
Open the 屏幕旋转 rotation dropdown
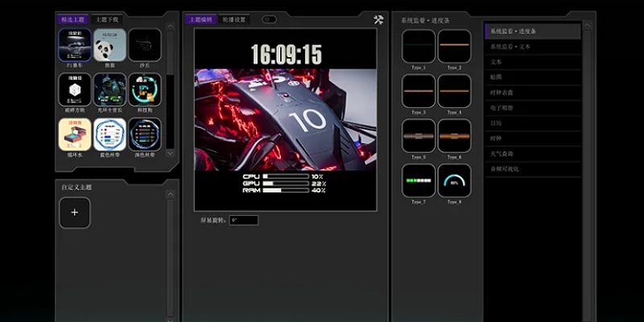pos(243,220)
